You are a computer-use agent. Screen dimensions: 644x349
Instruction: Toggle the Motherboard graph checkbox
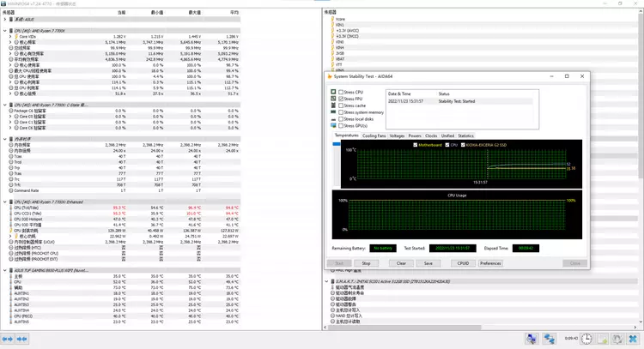pyautogui.click(x=416, y=145)
